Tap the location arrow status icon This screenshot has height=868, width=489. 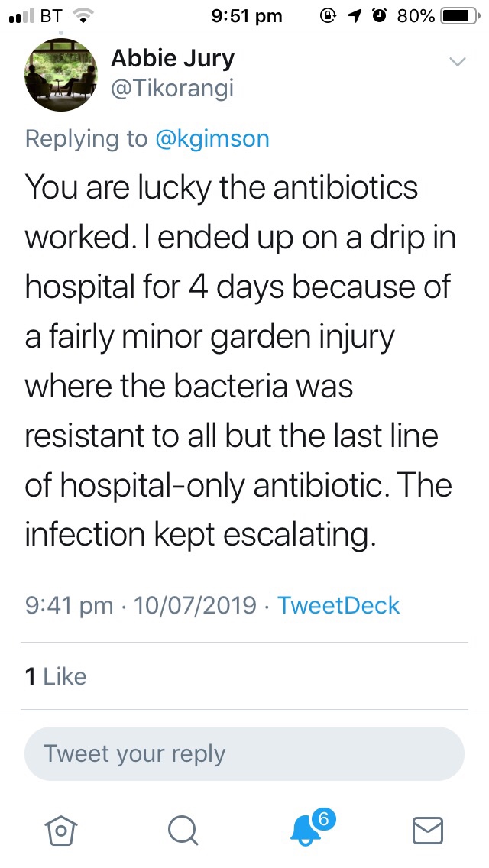tap(356, 16)
